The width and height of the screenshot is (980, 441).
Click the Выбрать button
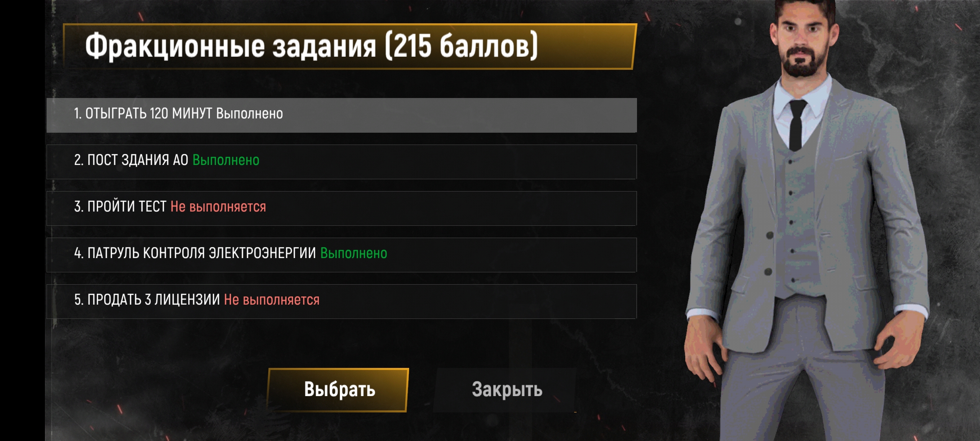(x=338, y=390)
